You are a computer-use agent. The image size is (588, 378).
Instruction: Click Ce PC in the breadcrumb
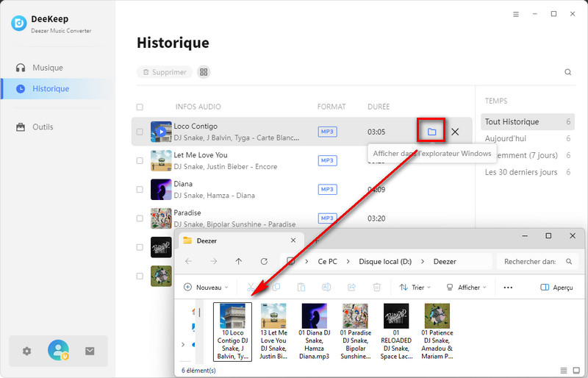(x=327, y=262)
